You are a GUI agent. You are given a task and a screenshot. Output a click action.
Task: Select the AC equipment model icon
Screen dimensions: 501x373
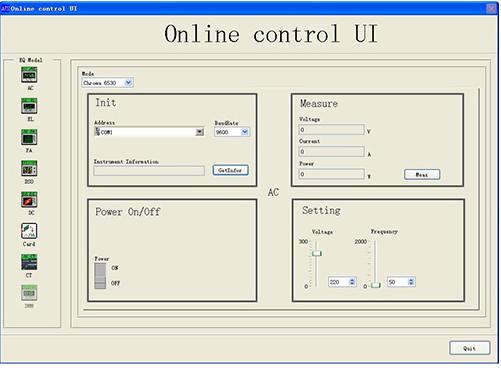pyautogui.click(x=29, y=75)
